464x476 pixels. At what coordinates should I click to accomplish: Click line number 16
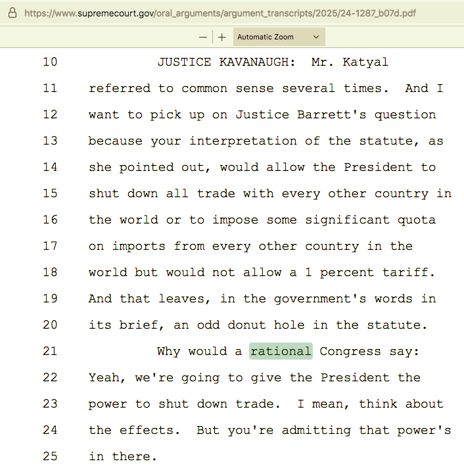(x=50, y=220)
